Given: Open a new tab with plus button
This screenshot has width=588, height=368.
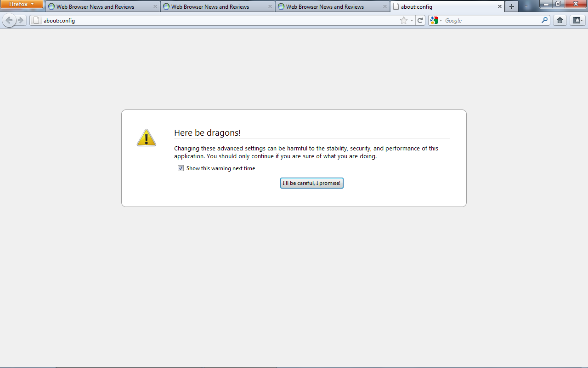Looking at the screenshot, I should click(x=512, y=6).
